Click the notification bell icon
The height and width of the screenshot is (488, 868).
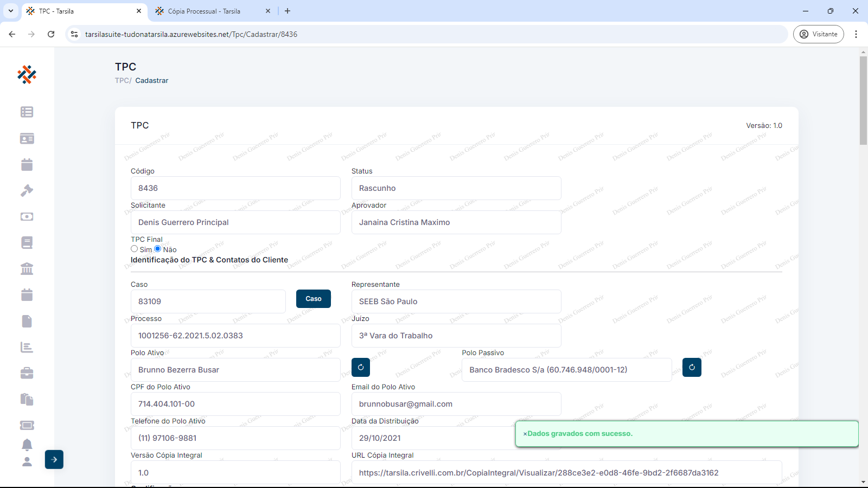27,445
